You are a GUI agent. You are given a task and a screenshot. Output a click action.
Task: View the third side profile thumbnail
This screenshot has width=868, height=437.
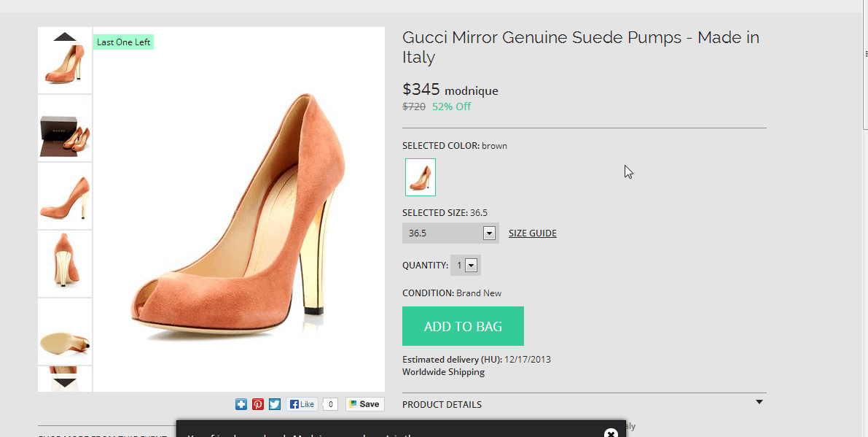(65, 197)
